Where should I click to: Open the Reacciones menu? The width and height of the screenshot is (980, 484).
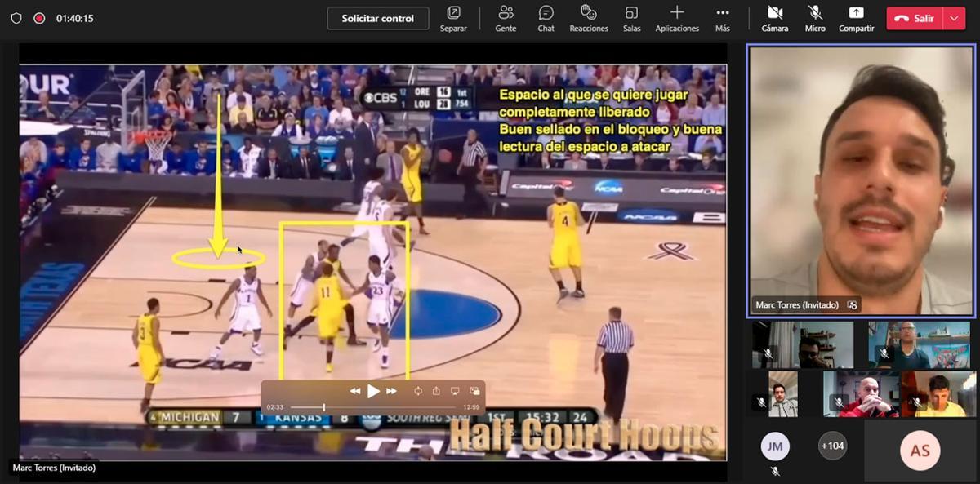pos(589,18)
